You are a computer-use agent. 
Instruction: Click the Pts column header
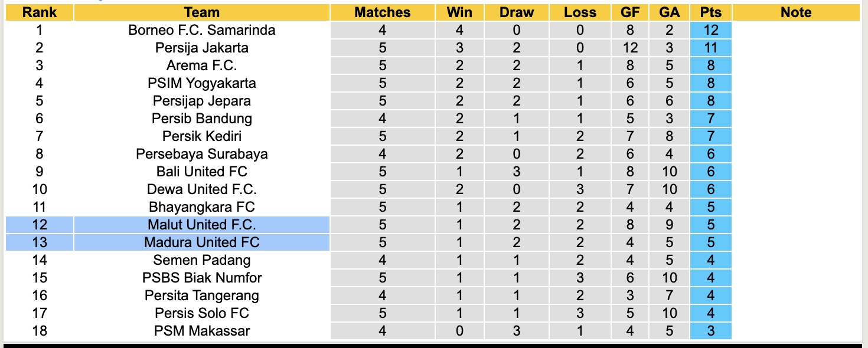[x=710, y=12]
